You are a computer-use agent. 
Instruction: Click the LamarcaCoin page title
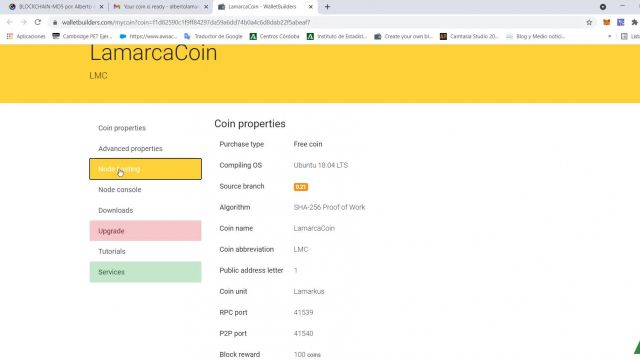point(153,53)
